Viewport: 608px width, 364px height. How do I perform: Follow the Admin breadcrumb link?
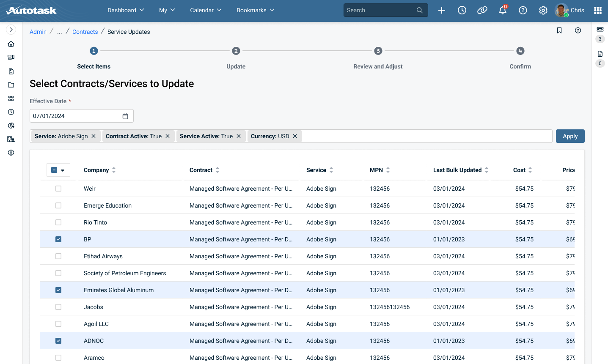[38, 32]
